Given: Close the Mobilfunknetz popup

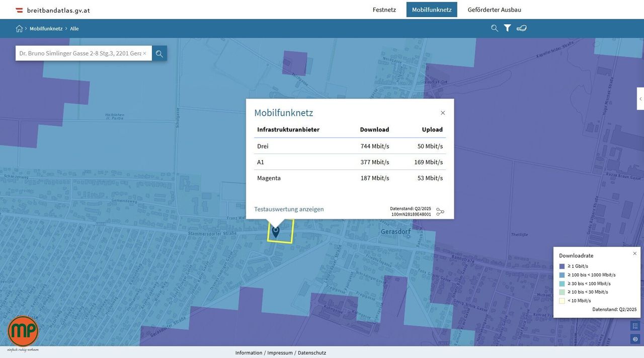Looking at the screenshot, I should 443,113.
